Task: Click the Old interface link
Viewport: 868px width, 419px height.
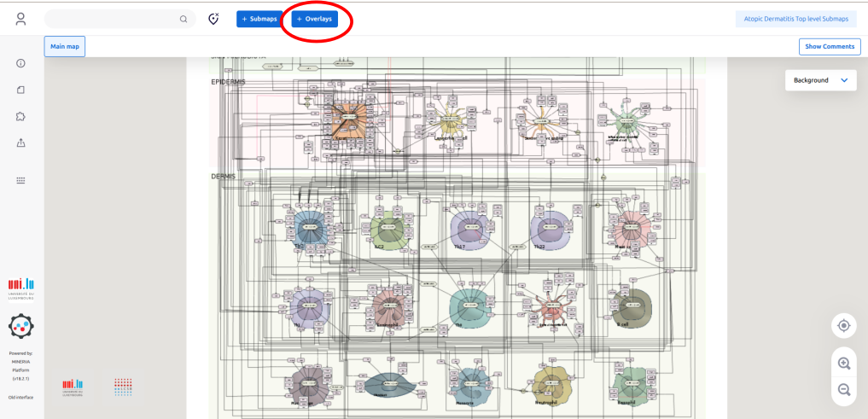Action: (x=21, y=397)
